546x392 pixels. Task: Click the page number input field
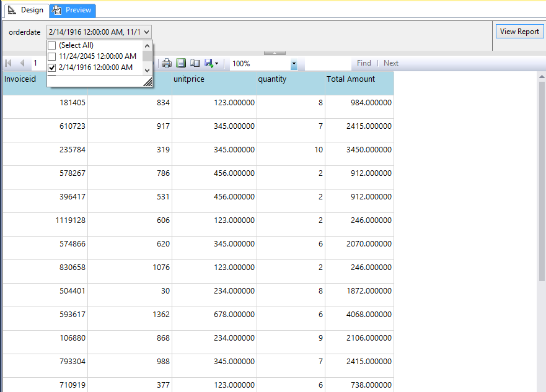(35, 63)
